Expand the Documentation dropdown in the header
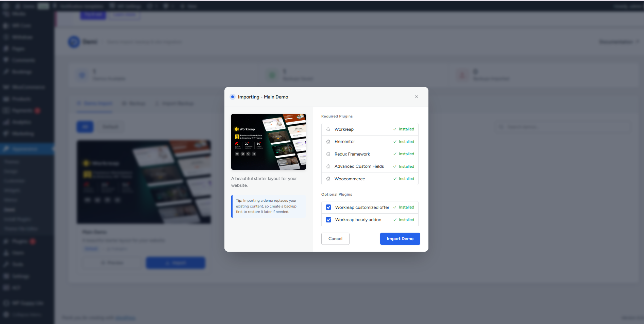 [x=618, y=42]
